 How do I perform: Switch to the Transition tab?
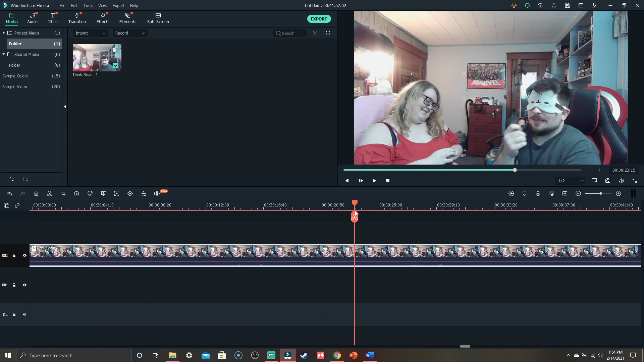coord(77,18)
